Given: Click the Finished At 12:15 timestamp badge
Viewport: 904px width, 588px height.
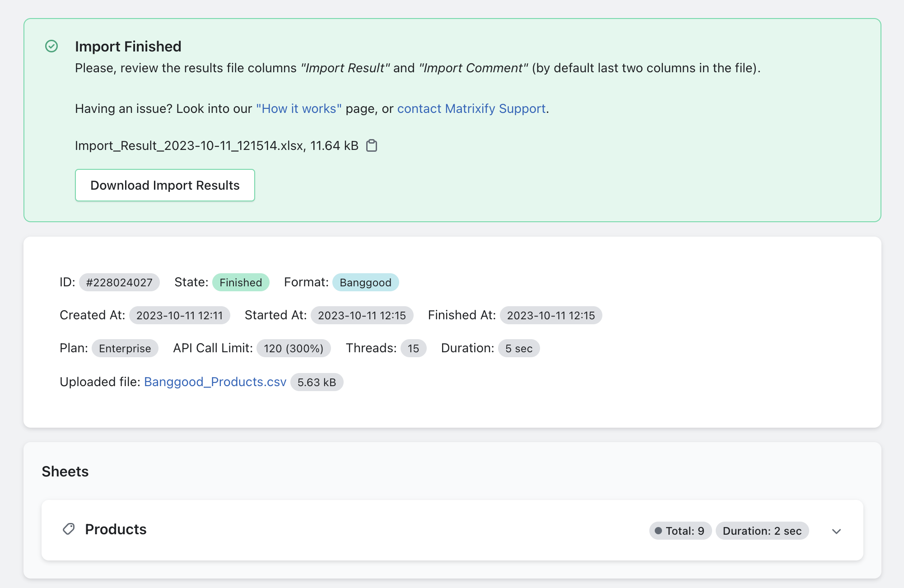Looking at the screenshot, I should (x=551, y=315).
